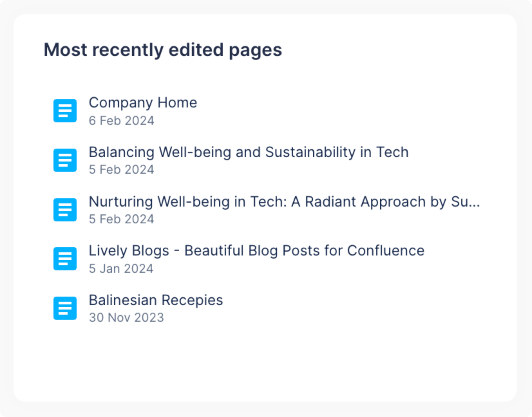Open Balancing Well-being and Sustainability in Tech

(248, 152)
